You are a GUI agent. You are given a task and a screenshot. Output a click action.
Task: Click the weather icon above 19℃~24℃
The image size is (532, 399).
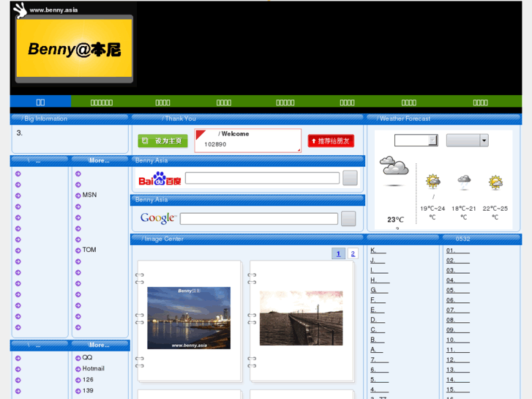pos(433,181)
